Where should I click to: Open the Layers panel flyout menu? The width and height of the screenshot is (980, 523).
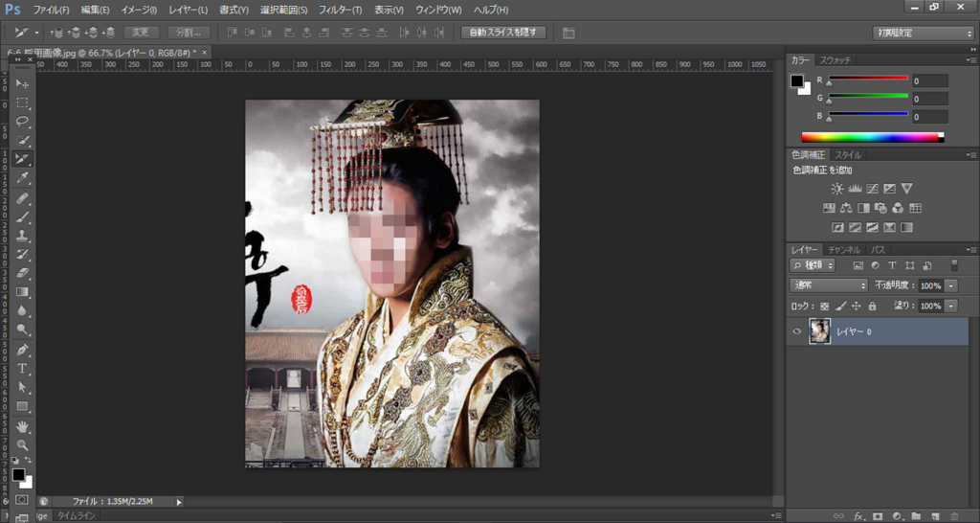coord(971,250)
